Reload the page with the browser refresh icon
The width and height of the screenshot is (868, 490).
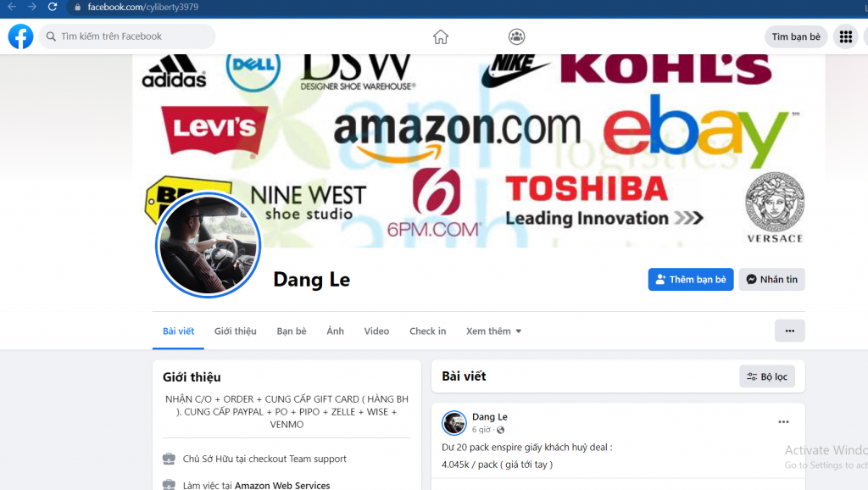[53, 7]
